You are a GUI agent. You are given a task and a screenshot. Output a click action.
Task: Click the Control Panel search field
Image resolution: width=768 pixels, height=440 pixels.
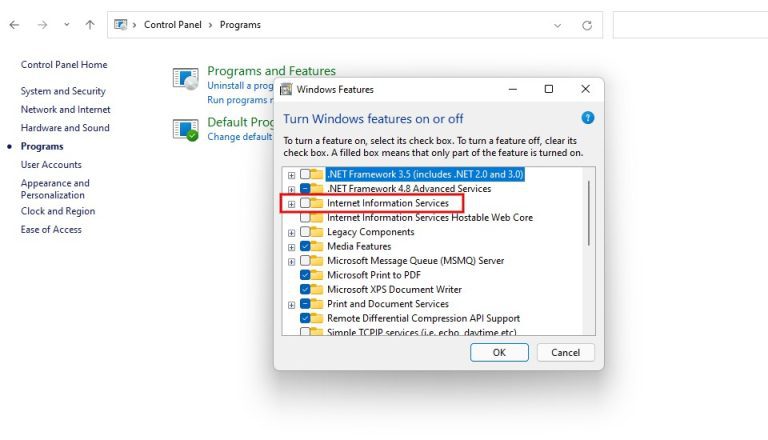click(x=690, y=24)
